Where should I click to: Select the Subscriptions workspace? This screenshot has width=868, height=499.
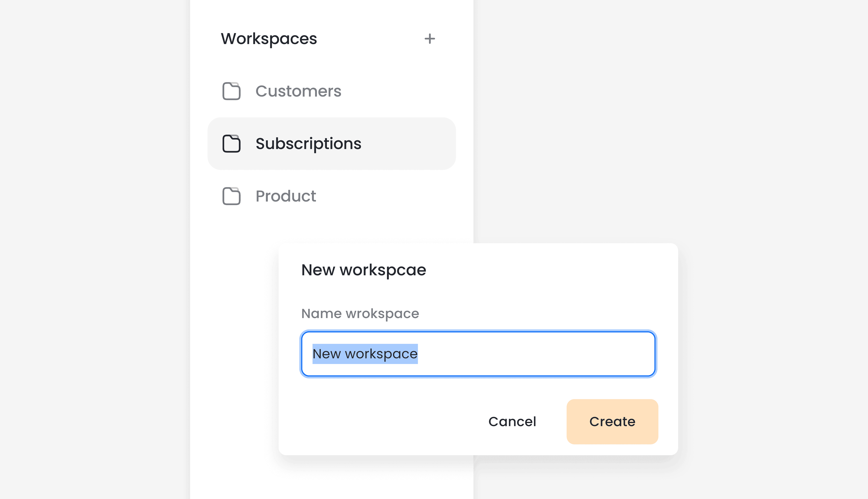point(308,144)
